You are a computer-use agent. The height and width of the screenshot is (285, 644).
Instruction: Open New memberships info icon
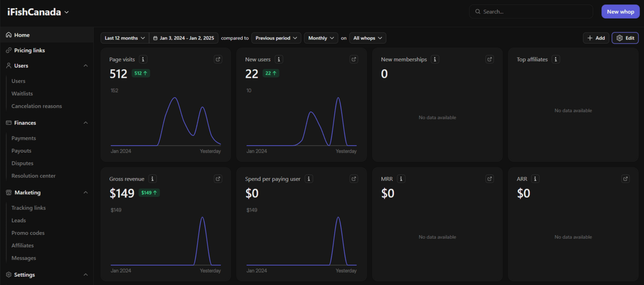[x=435, y=59]
